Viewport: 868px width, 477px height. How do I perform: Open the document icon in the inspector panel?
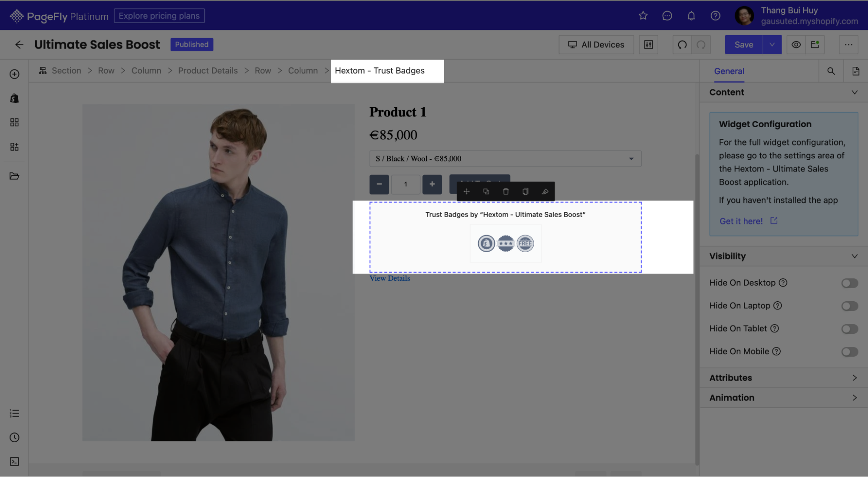pyautogui.click(x=855, y=71)
